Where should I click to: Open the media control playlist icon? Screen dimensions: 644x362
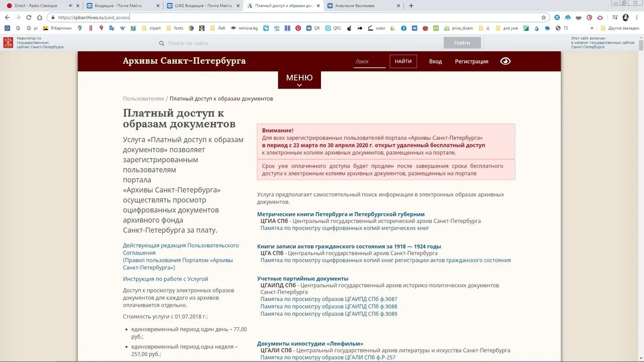[614, 17]
